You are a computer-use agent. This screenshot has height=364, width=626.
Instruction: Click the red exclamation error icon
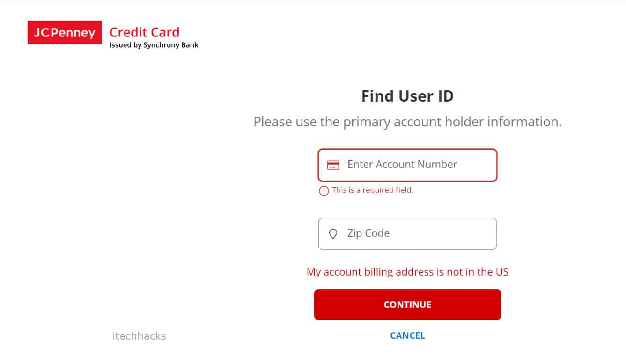[324, 190]
